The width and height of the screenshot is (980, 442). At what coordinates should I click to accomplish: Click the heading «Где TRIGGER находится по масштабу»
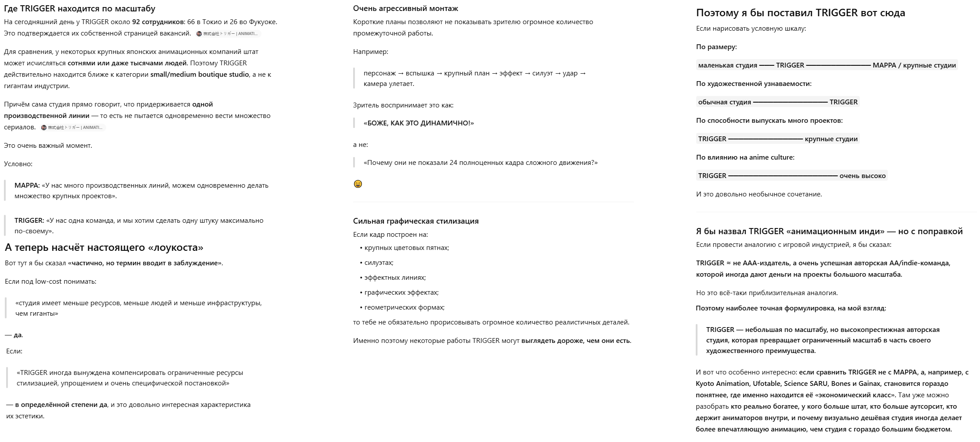point(79,8)
